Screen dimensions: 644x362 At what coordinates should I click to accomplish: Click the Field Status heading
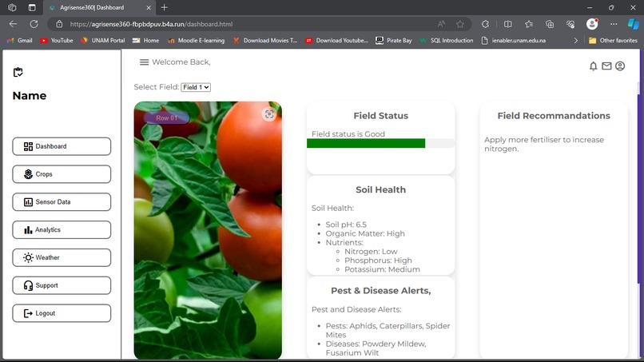click(x=381, y=116)
